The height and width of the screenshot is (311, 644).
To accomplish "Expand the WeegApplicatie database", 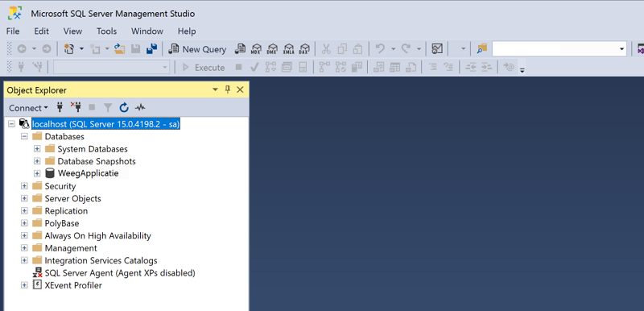I will click(37, 173).
